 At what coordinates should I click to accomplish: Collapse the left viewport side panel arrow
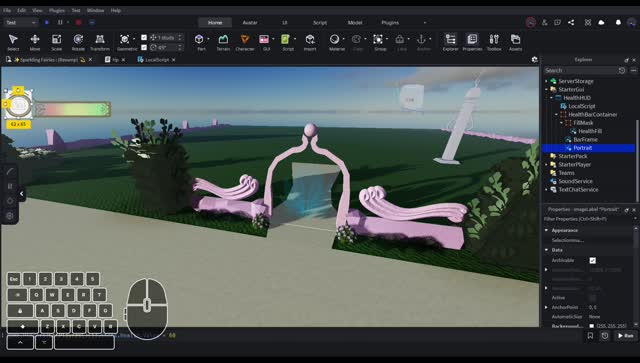pyautogui.click(x=22, y=194)
